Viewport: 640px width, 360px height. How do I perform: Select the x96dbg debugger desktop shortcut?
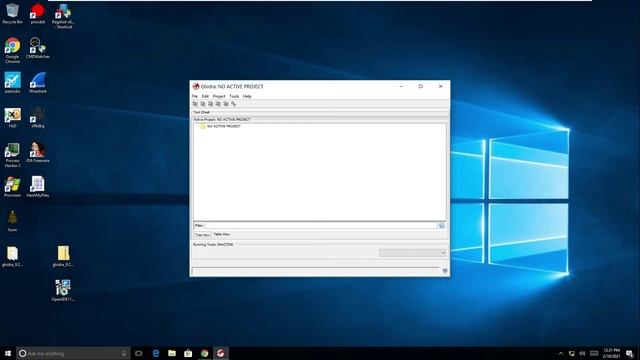point(38,118)
